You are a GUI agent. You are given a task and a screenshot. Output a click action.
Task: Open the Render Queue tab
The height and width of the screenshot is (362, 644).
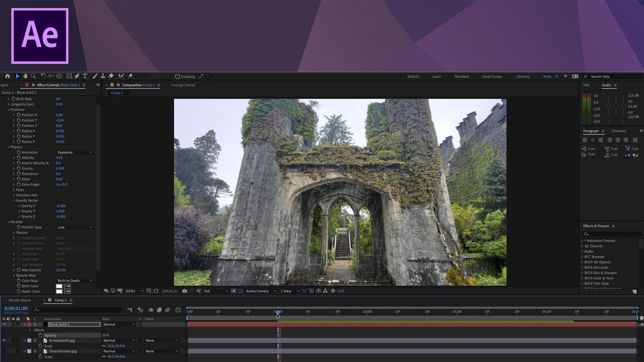point(20,300)
